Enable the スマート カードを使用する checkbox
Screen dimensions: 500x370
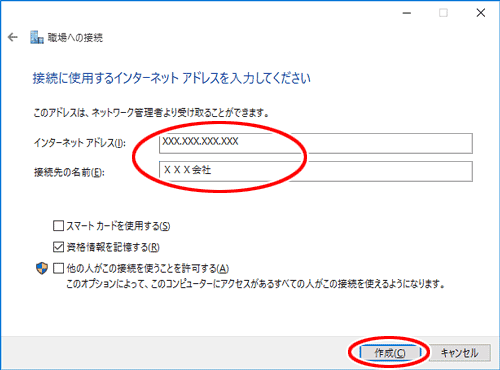58,226
